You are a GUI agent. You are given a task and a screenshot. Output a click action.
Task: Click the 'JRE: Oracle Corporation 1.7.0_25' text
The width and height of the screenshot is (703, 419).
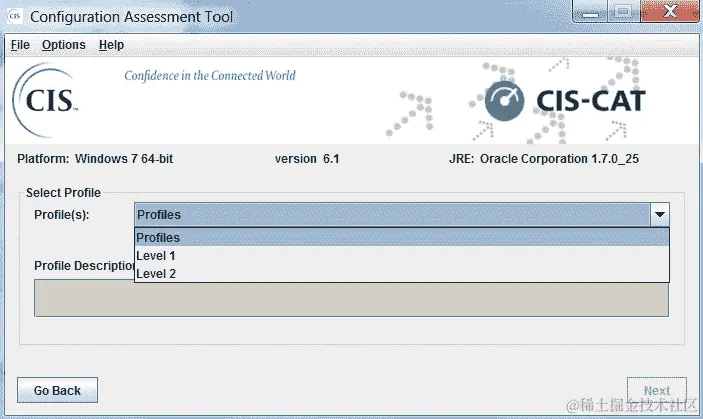pyautogui.click(x=544, y=159)
